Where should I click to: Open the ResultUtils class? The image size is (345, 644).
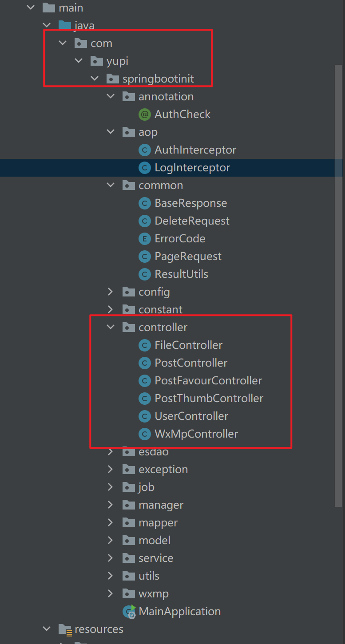181,274
